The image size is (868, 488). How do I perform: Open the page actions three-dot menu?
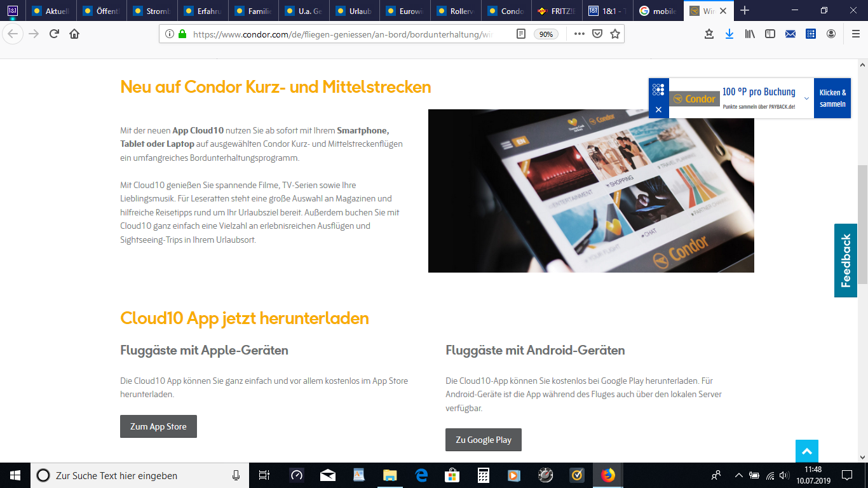click(x=579, y=34)
